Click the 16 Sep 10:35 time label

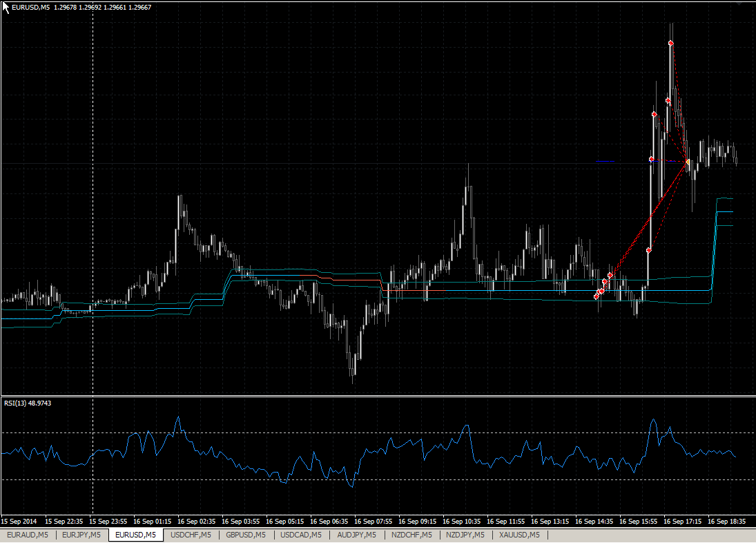(461, 522)
